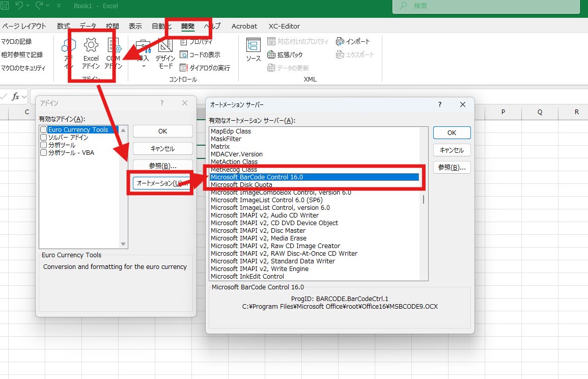Redo the last action
Screen dimensions: 588x379
(39, 6)
